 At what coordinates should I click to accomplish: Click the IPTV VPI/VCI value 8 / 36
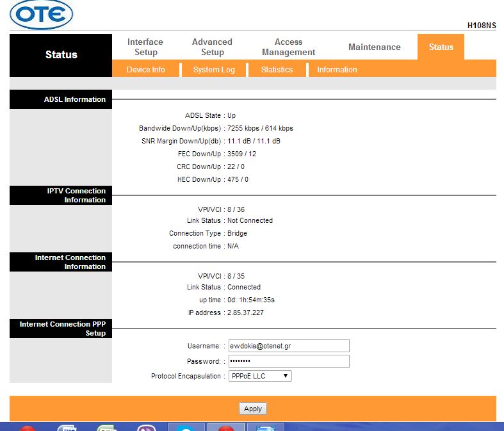[236, 209]
